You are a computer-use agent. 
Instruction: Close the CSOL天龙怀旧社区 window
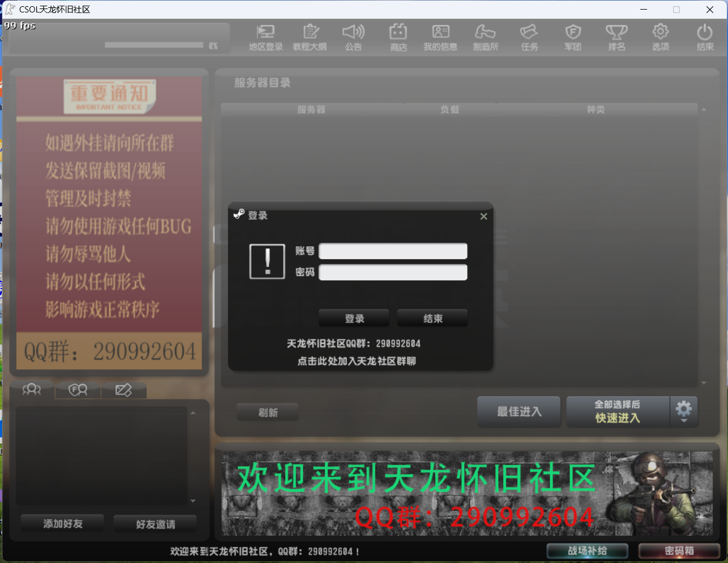point(710,9)
